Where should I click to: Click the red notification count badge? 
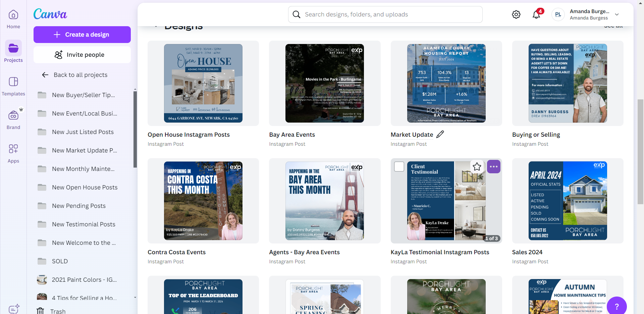540,11
